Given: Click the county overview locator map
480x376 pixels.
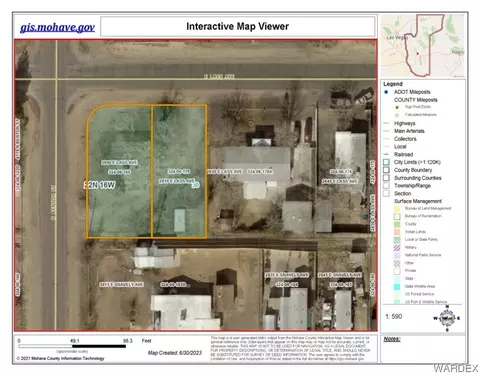Looking at the screenshot, I should (423, 46).
